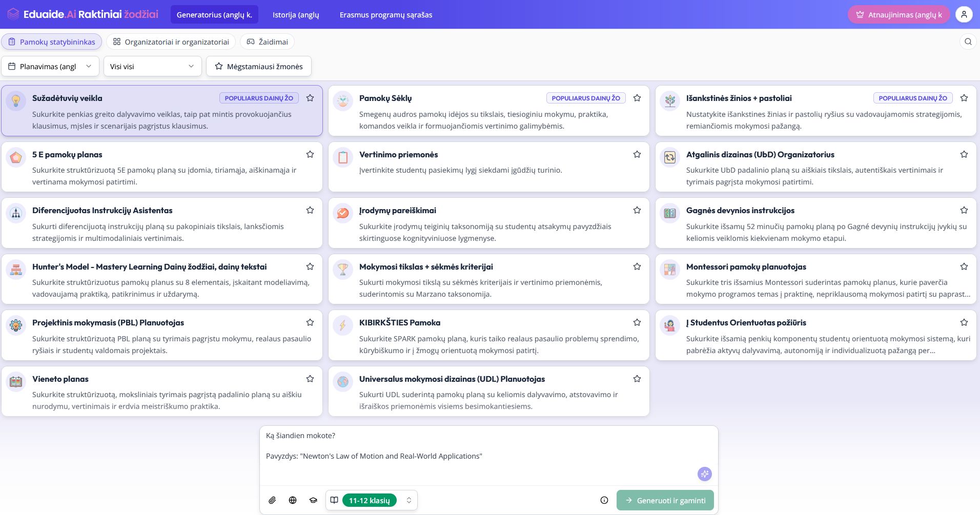Click the Eduaide.Ai logo icon
Image resolution: width=980 pixels, height=515 pixels.
click(x=13, y=14)
